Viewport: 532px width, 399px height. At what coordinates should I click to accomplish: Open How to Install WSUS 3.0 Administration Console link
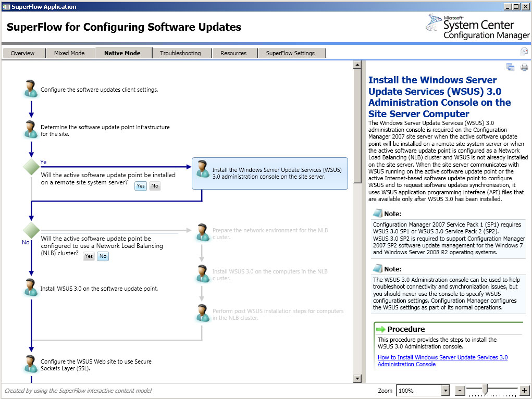point(442,360)
